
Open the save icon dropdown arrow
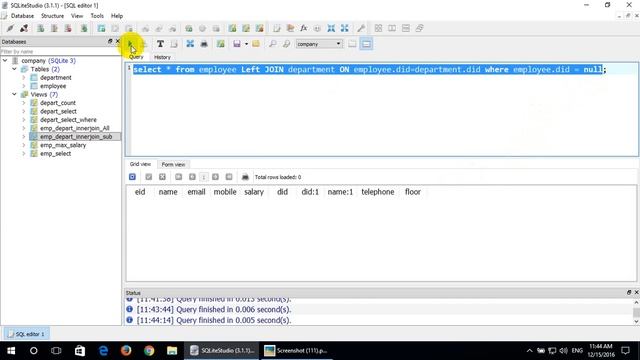[x=246, y=44]
